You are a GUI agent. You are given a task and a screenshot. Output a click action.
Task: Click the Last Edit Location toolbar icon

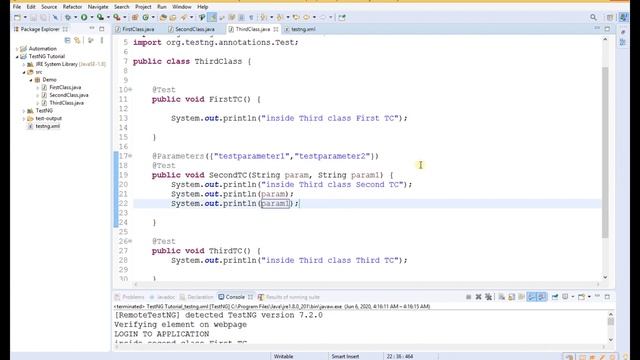coord(296,18)
